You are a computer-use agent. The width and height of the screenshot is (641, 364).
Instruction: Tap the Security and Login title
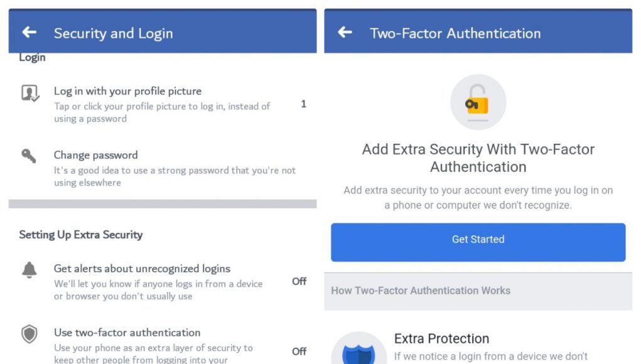pos(113,33)
